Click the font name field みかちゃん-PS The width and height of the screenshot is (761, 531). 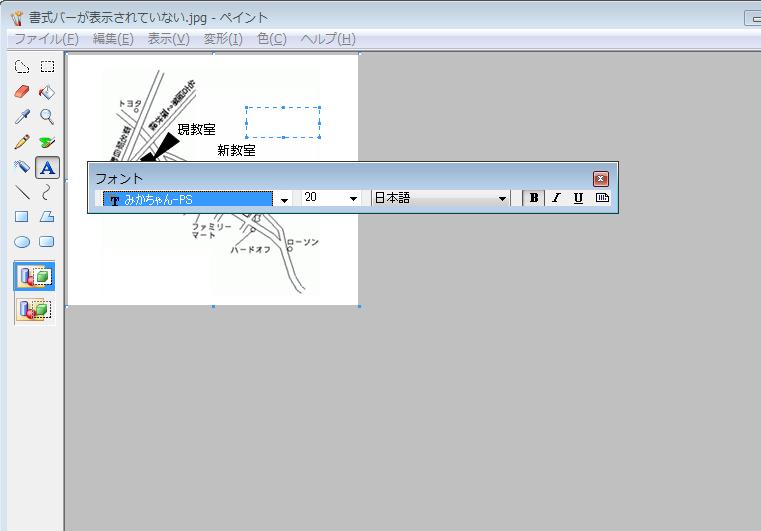[x=188, y=199]
